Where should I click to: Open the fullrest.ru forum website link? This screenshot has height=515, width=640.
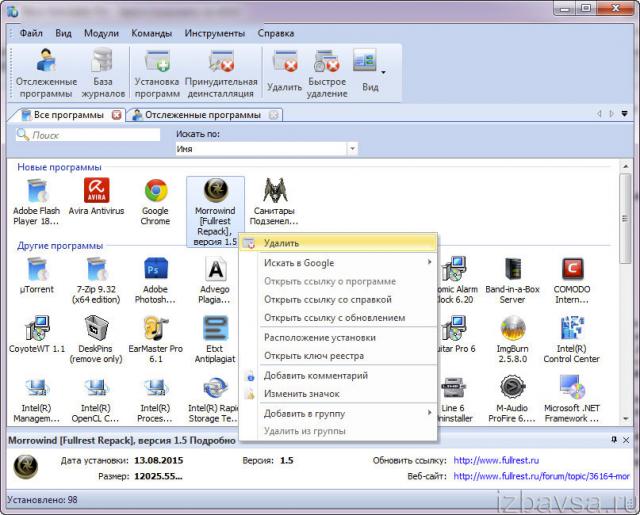click(541, 476)
